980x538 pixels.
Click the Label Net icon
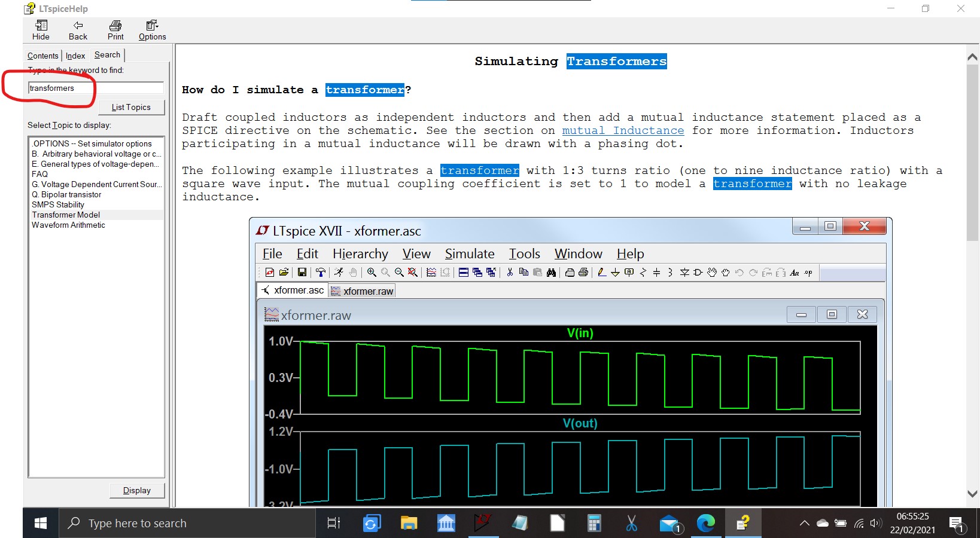coord(629,273)
